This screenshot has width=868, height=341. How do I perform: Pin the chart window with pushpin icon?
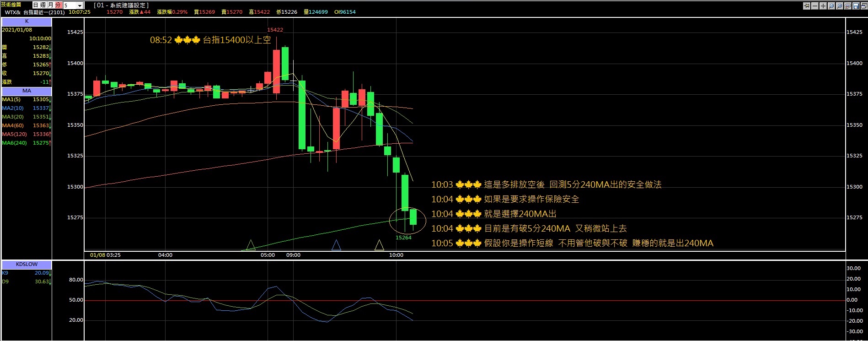tap(807, 6)
